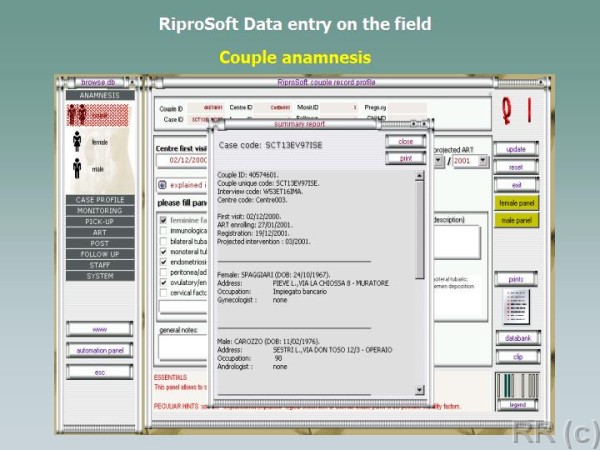Click the exit button
600x450 pixels.
[516, 185]
